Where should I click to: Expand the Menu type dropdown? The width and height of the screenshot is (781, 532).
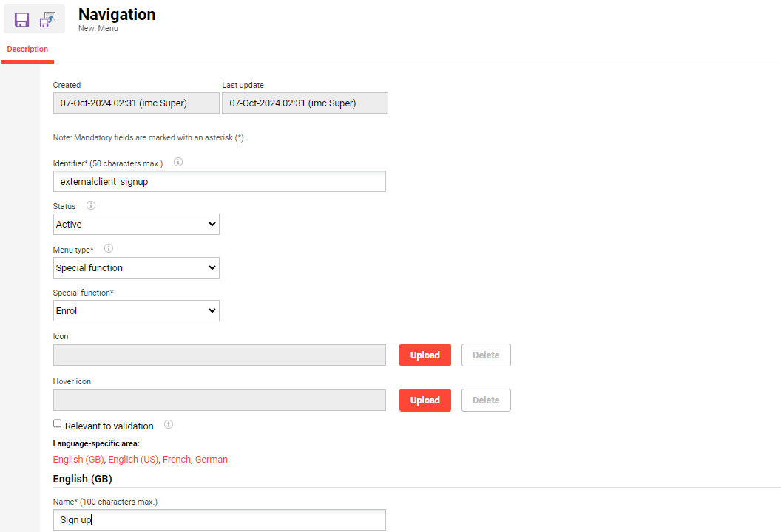click(136, 268)
